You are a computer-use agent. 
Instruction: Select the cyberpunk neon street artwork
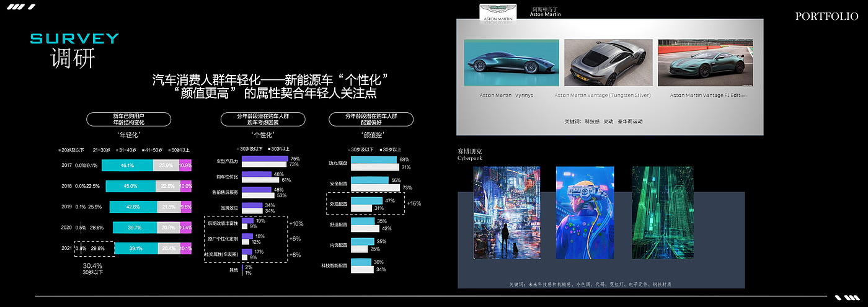click(x=507, y=213)
